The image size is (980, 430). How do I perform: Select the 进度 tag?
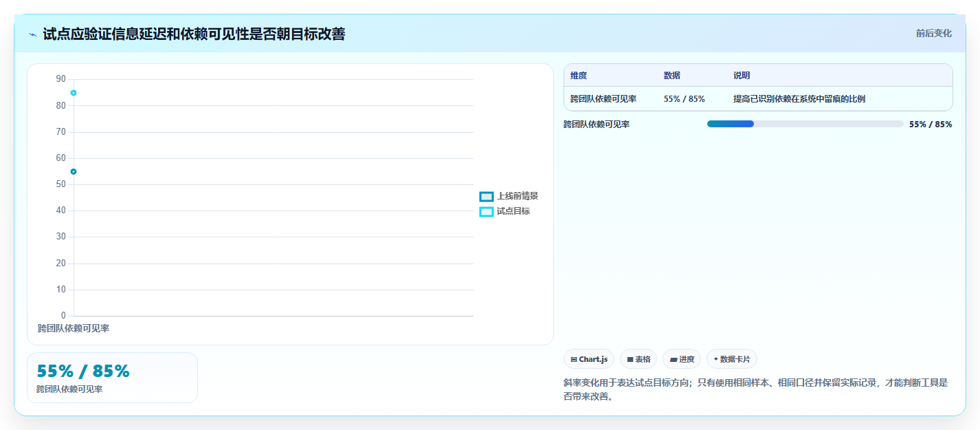(682, 359)
